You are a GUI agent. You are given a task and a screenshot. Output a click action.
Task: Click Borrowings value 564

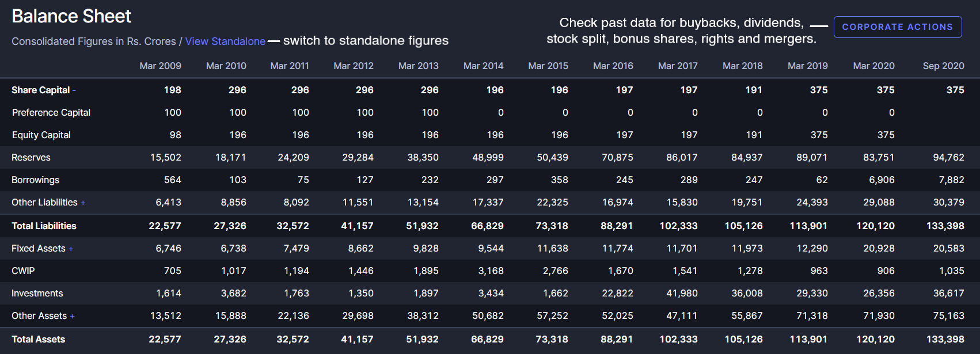click(172, 180)
